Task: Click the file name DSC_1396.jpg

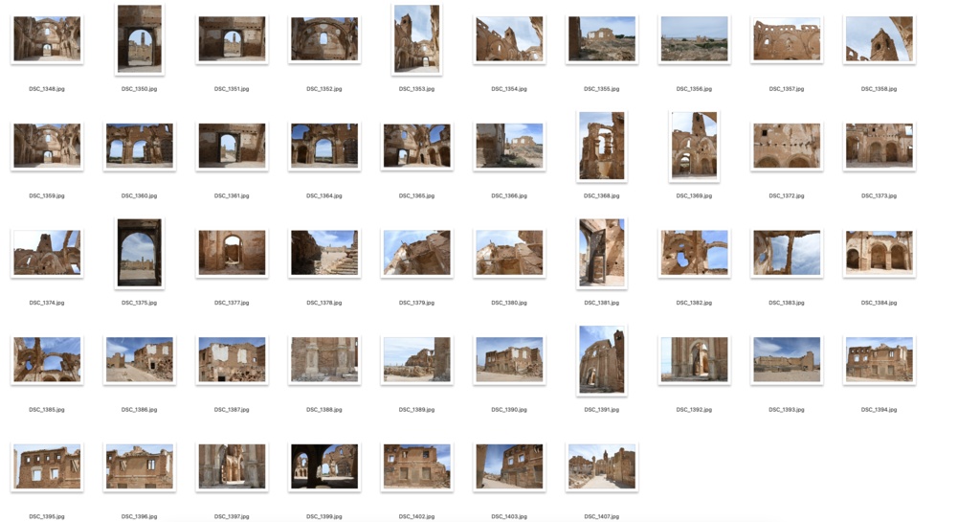Action: (x=140, y=516)
